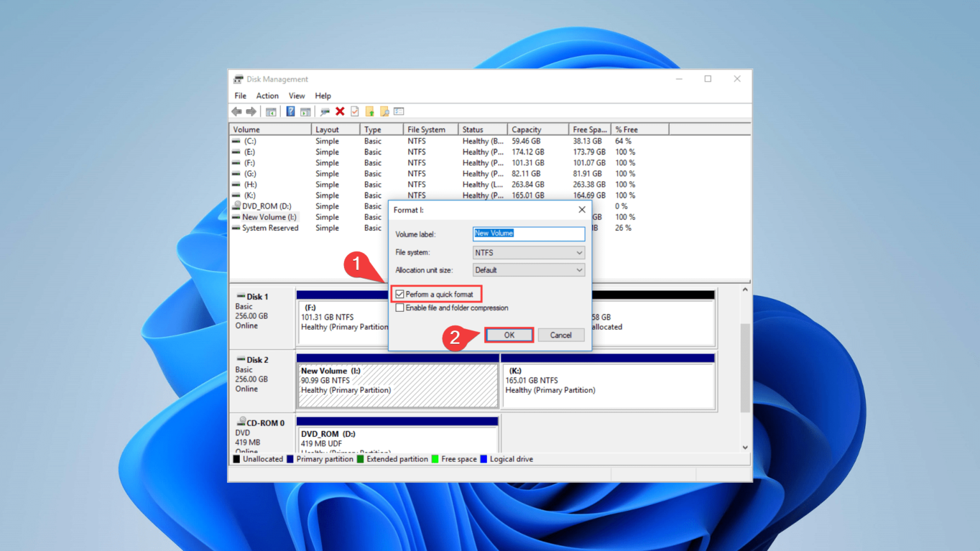The width and height of the screenshot is (980, 551).
Task: Click the refresh drive toolbar icon
Action: [x=324, y=111]
